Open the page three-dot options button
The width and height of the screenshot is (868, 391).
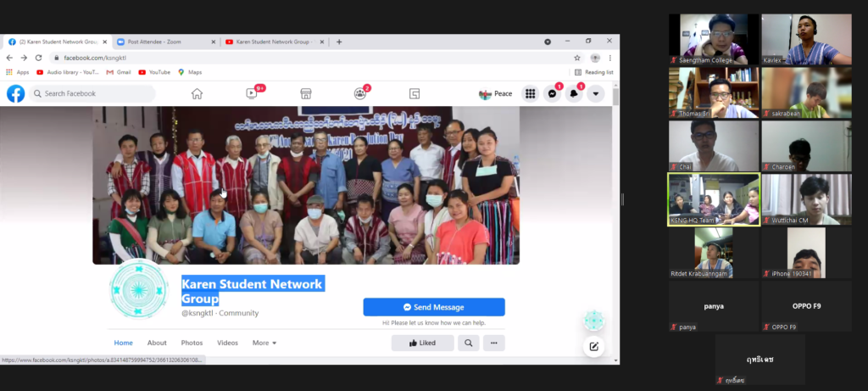pyautogui.click(x=494, y=343)
